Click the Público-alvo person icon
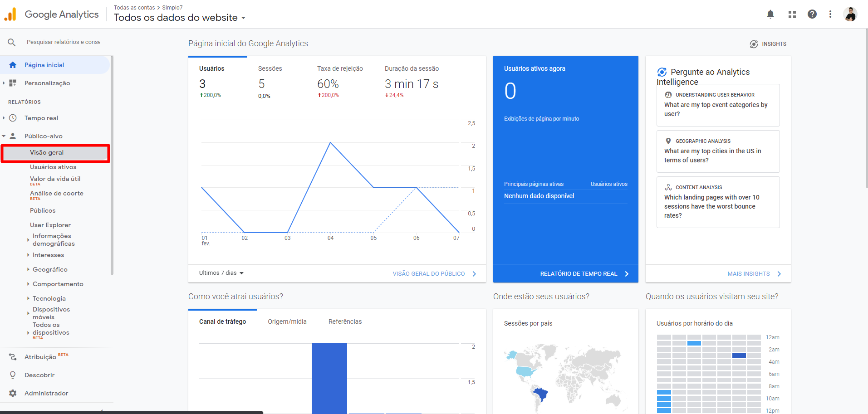The image size is (868, 414). click(13, 136)
